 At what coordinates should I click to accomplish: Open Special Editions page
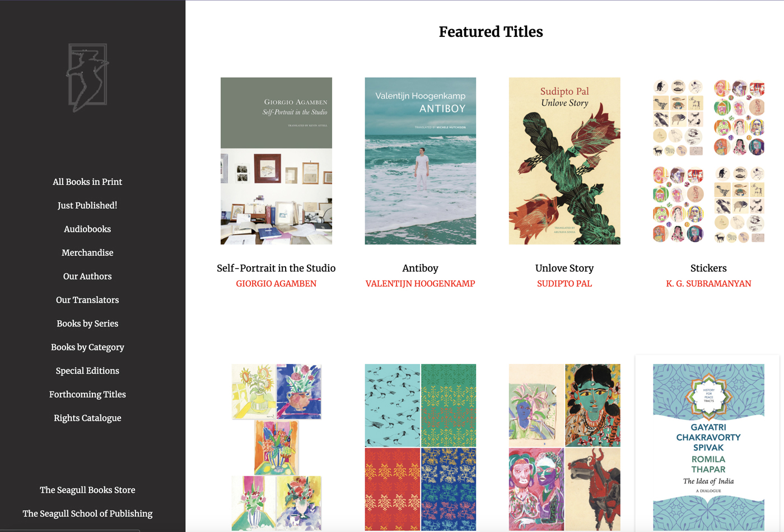coord(87,371)
